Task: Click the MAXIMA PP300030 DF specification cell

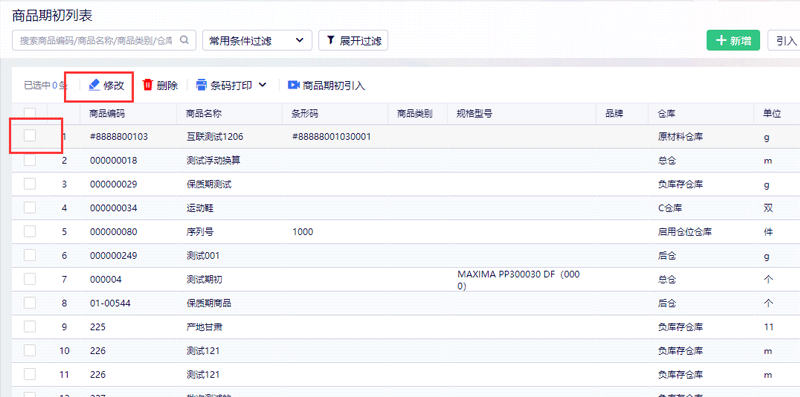Action: pyautogui.click(x=519, y=280)
